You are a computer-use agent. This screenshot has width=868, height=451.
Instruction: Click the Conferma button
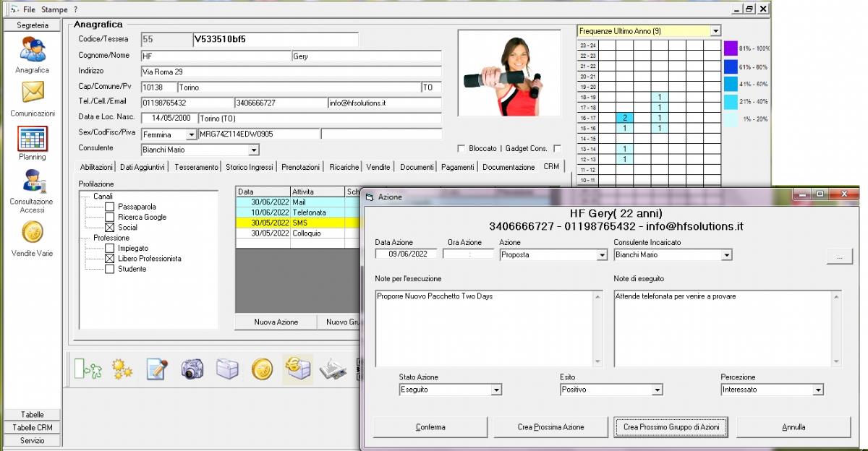(430, 427)
